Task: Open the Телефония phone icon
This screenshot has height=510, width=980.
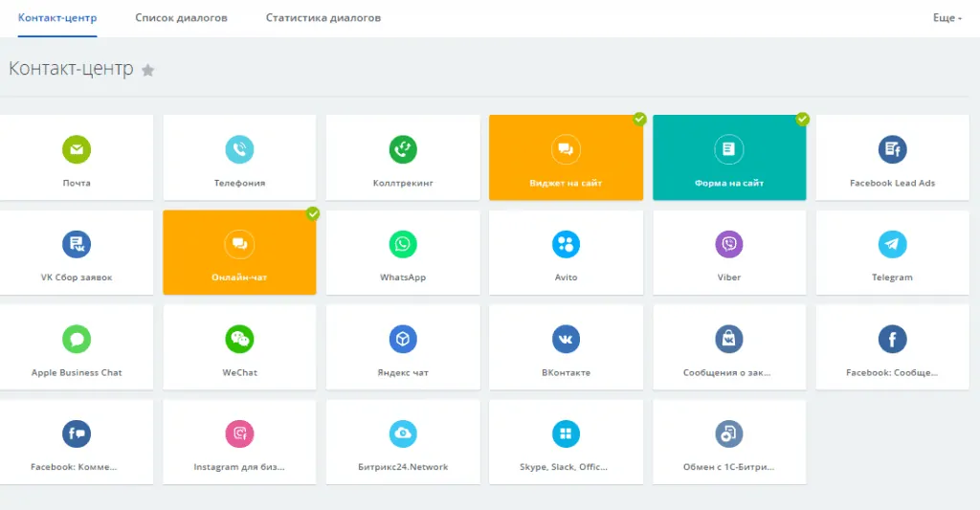Action: point(239,149)
